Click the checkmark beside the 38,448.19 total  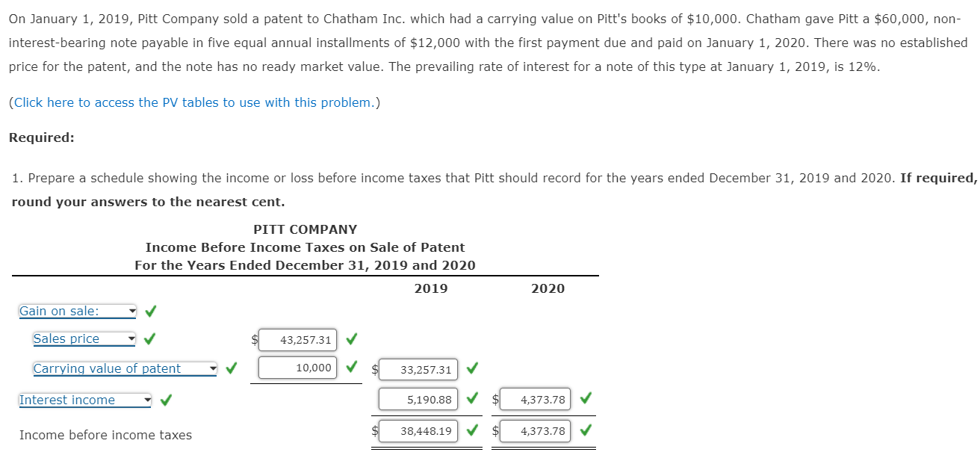(471, 430)
